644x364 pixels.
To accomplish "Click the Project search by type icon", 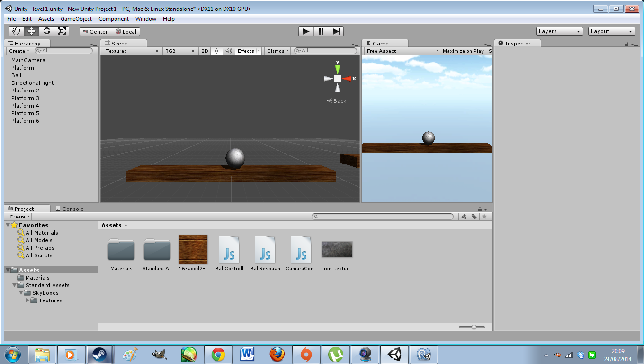I will coord(464,217).
